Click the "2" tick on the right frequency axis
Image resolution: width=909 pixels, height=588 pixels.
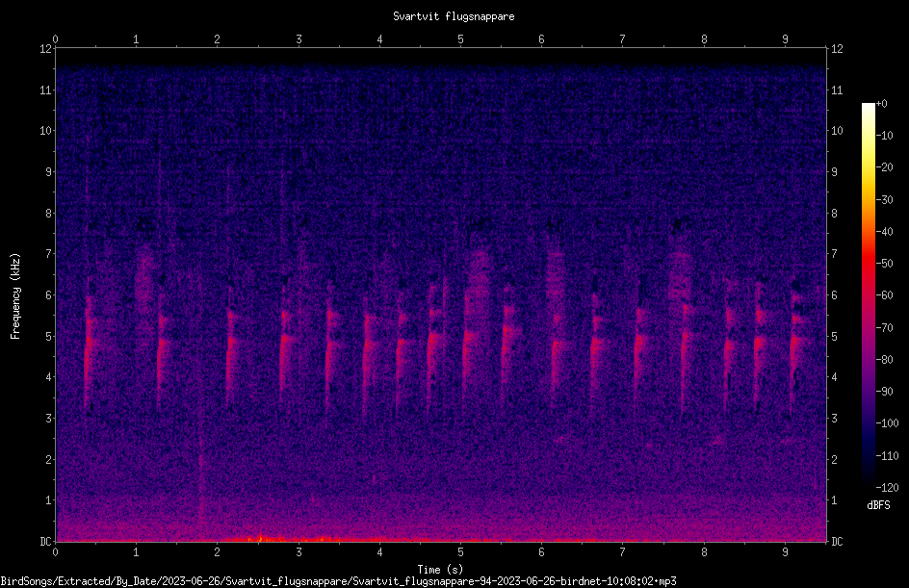(835, 459)
